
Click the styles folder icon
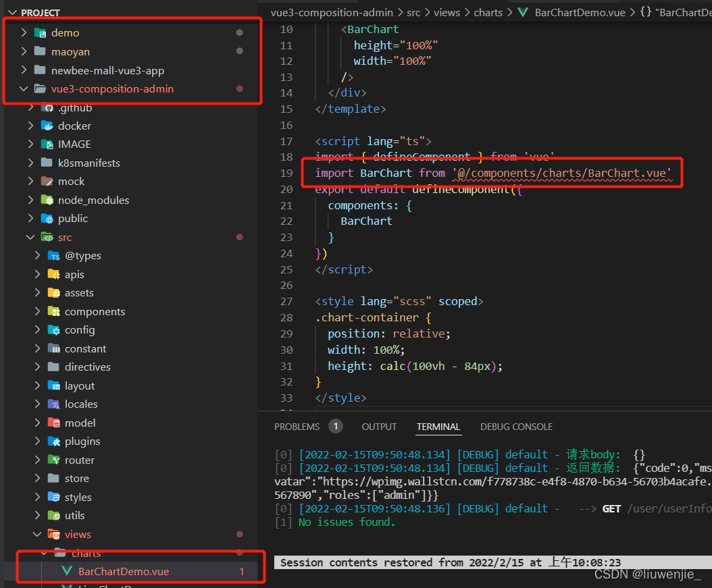point(53,498)
